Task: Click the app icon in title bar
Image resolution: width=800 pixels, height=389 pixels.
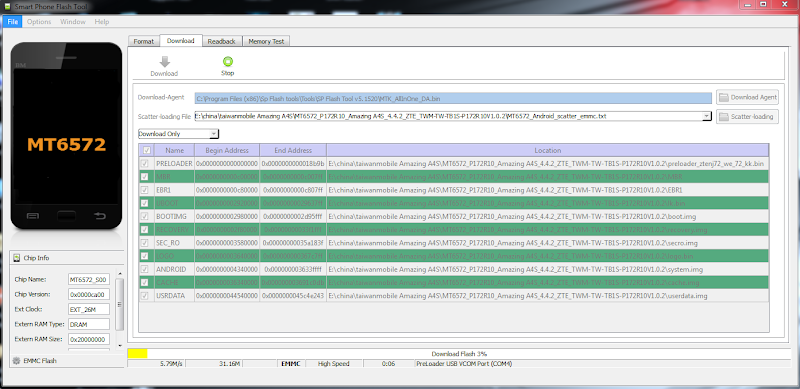Action: (x=7, y=7)
